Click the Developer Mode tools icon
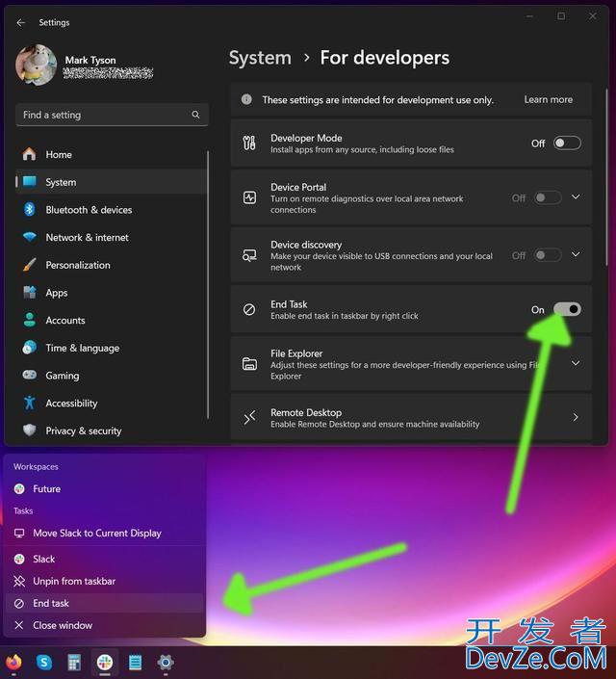 [x=249, y=143]
